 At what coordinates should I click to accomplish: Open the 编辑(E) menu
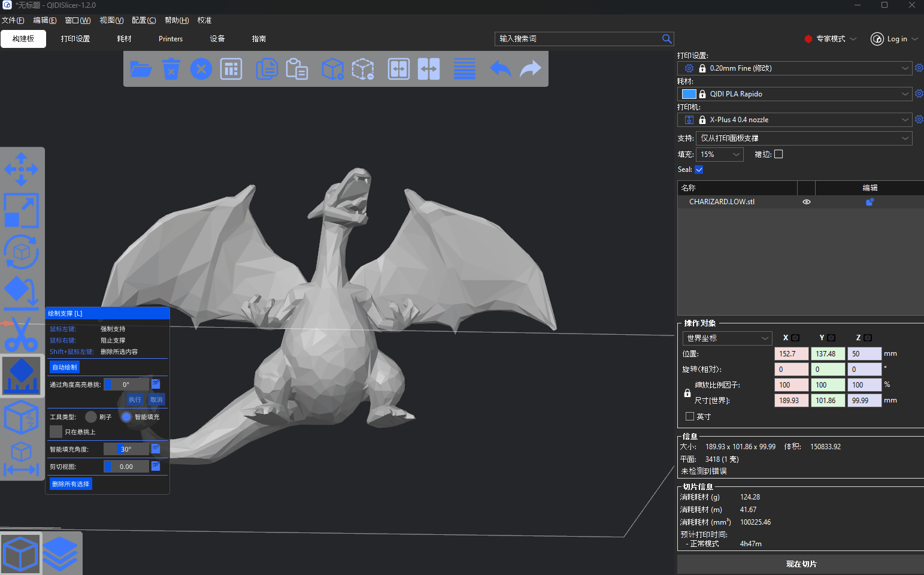(x=45, y=20)
